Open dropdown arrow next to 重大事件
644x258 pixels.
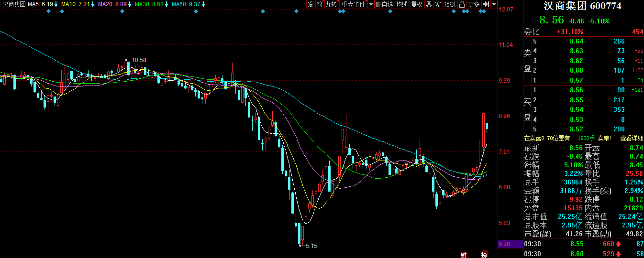(371, 4)
